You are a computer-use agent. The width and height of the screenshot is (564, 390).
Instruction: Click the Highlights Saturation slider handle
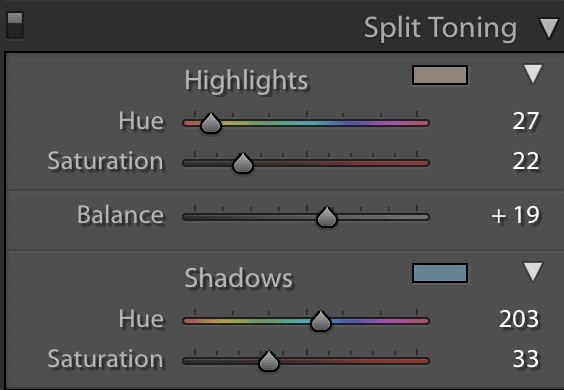[x=243, y=163]
